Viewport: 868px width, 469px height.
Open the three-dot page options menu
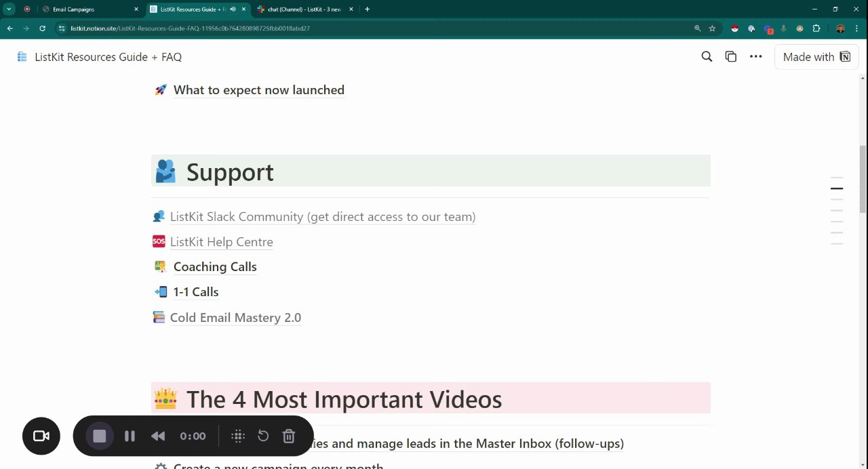point(755,57)
